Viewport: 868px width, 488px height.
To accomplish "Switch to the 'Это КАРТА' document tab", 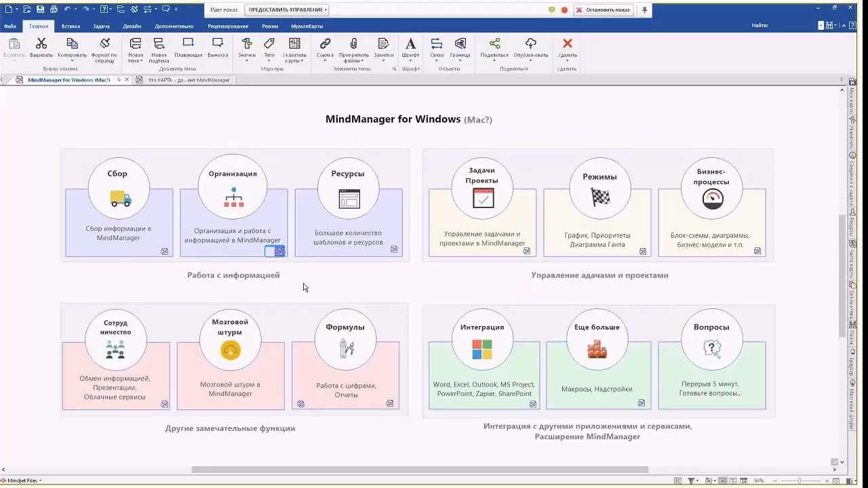I will (x=183, y=80).
